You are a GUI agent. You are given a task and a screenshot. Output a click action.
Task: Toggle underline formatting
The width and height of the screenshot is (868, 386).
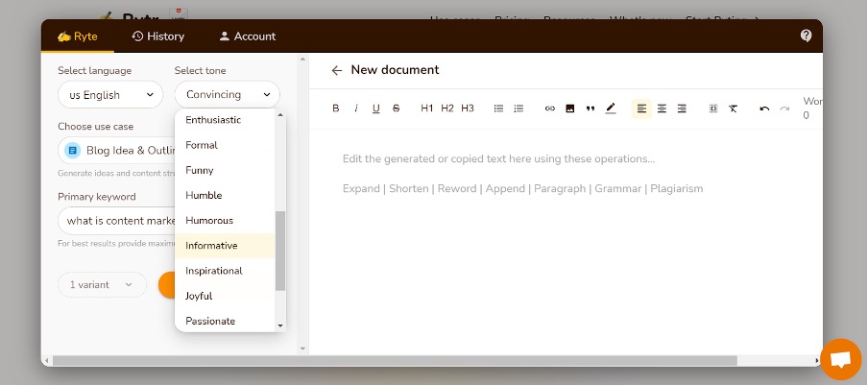pos(376,109)
